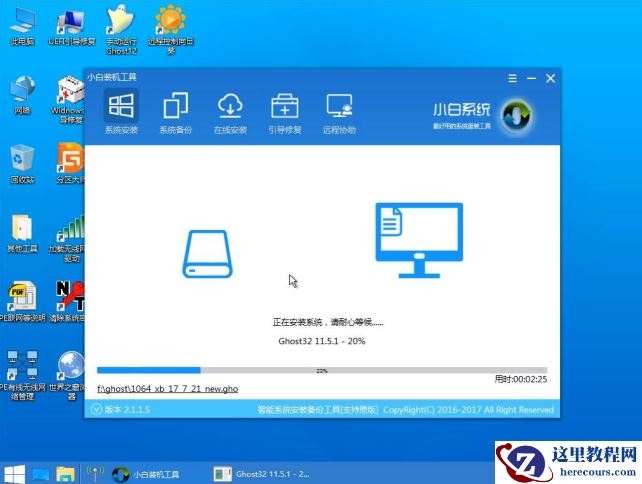Open PE联网等说明 PDF icon
642x484 pixels.
[23, 301]
